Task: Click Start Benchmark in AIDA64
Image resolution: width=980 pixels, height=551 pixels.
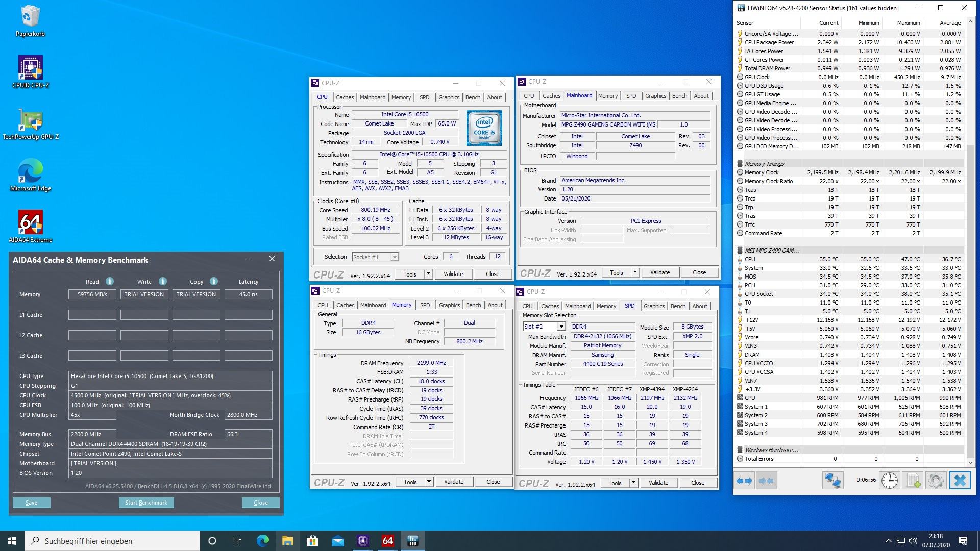Action: pyautogui.click(x=146, y=503)
